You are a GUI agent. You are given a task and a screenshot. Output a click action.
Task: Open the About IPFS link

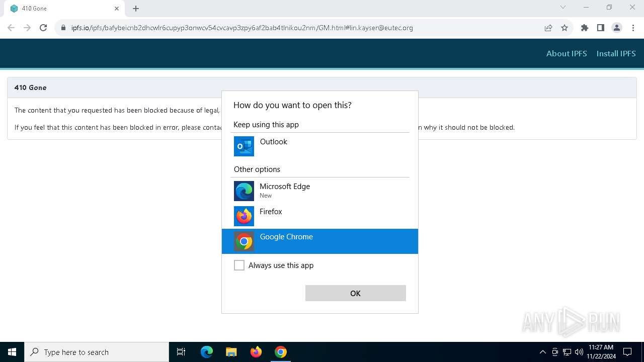[x=567, y=53]
